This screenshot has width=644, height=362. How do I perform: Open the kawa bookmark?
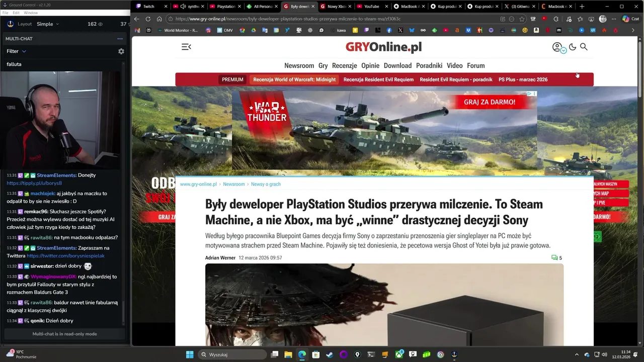pos(337,30)
